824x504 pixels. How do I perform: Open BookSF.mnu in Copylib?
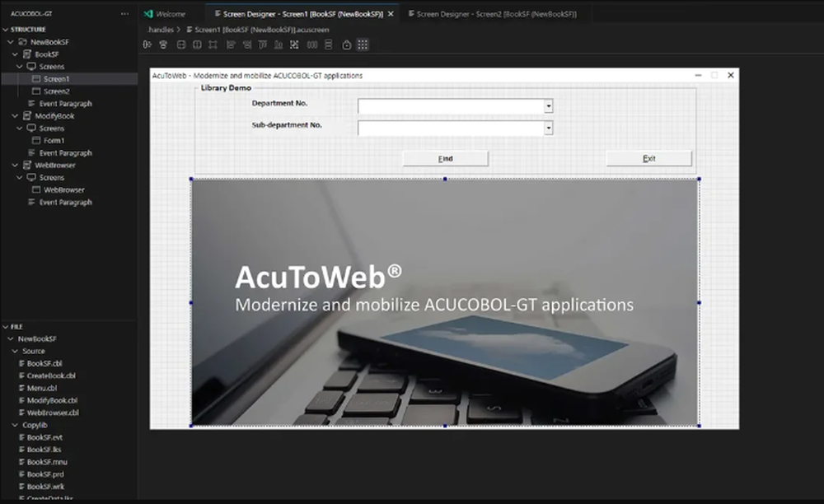[47, 461]
